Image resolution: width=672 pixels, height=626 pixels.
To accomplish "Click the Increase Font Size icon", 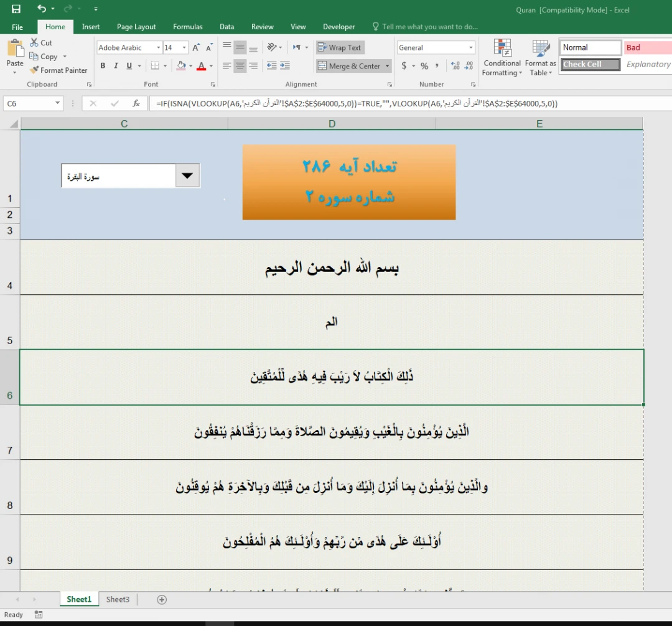I will pyautogui.click(x=196, y=48).
